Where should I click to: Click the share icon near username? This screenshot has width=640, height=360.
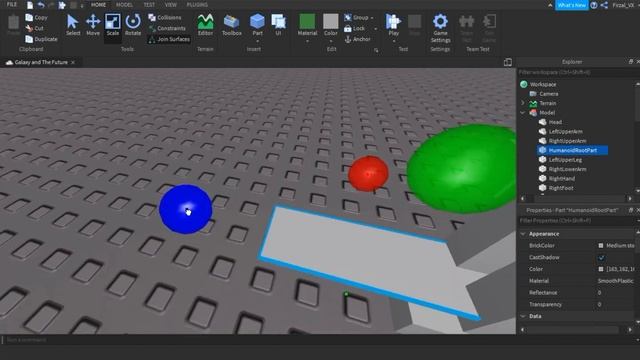coord(604,5)
